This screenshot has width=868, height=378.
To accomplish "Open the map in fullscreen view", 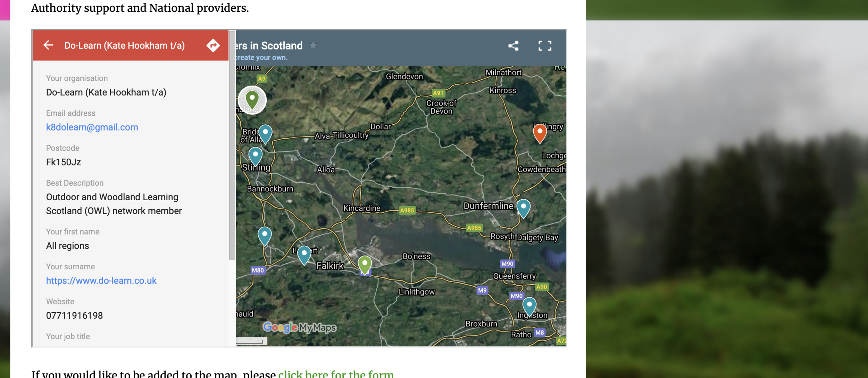I will pos(544,46).
